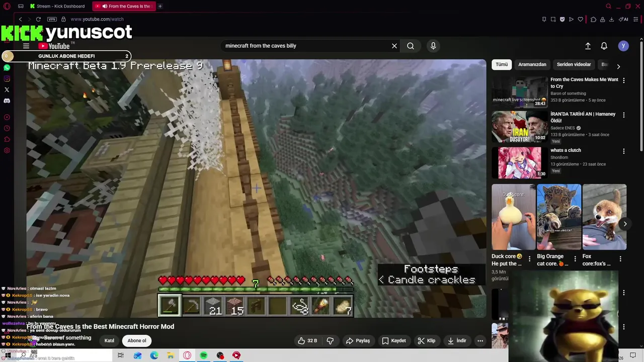Image resolution: width=644 pixels, height=362 pixels.
Task: Go back to the previous page
Action: 20,19
